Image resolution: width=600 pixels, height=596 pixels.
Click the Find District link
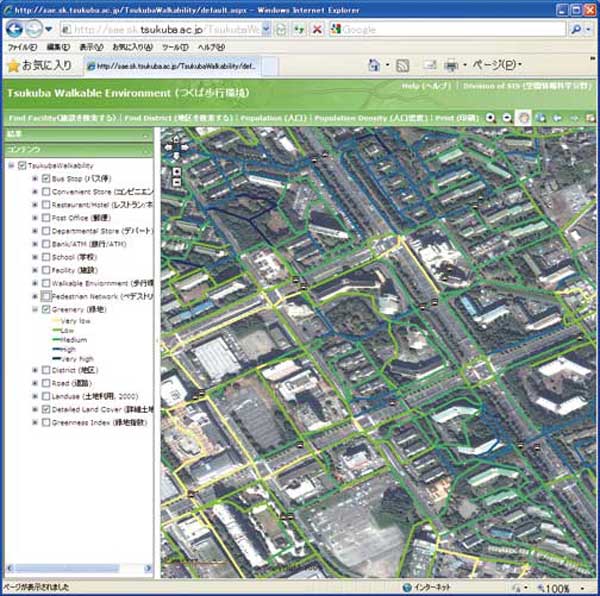tap(178, 118)
